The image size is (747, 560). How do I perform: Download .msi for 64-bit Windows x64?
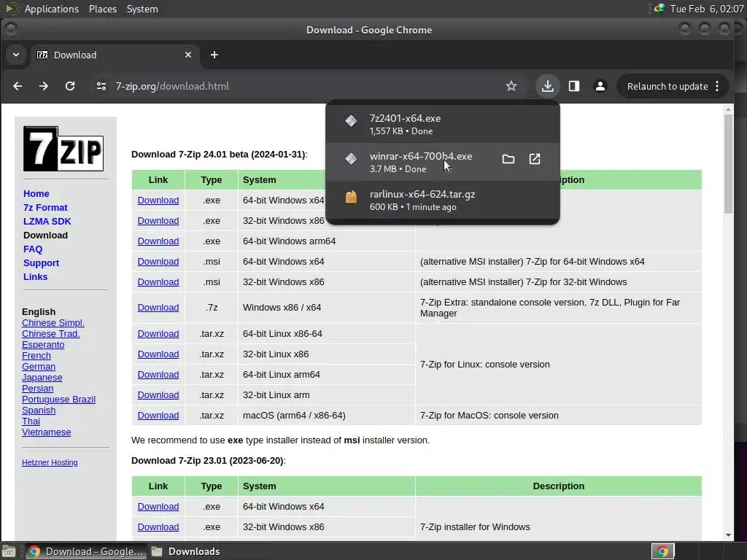pyautogui.click(x=158, y=262)
